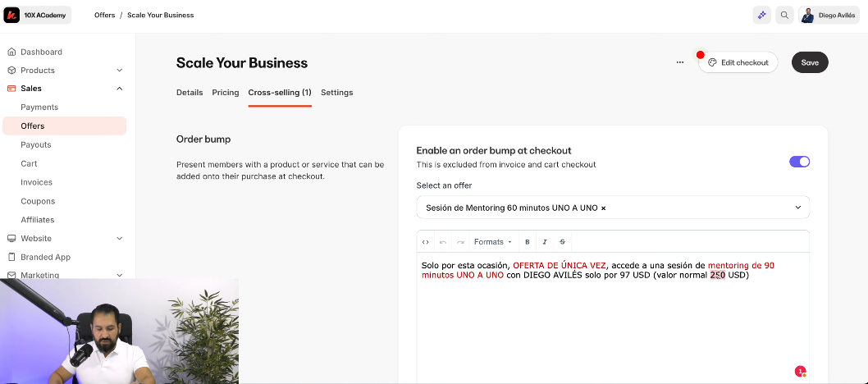Open search with the magnifier icon
Image resolution: width=868 pixels, height=384 pixels.
[785, 15]
